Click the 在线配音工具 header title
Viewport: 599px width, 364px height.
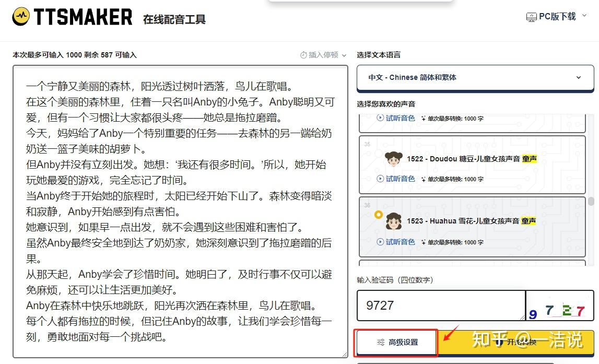174,20
